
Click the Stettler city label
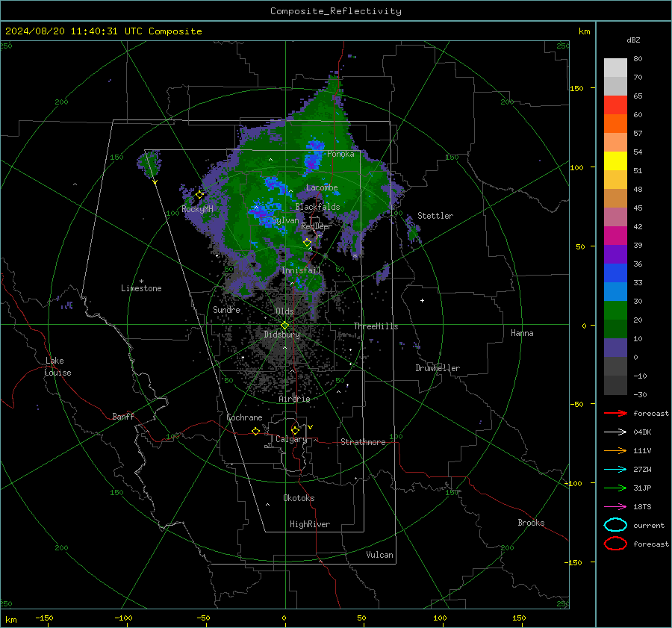(x=435, y=216)
